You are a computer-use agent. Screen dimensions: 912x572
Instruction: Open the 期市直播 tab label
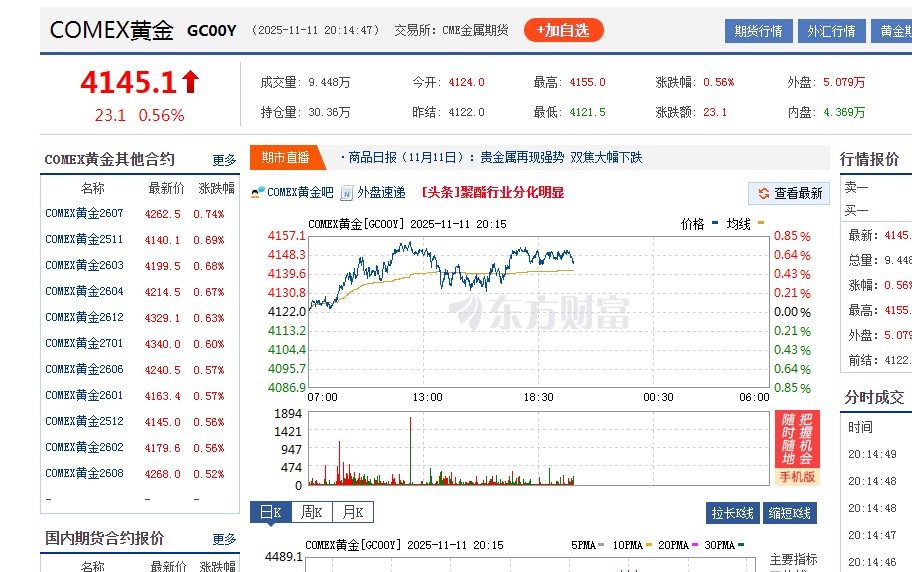pyautogui.click(x=284, y=157)
